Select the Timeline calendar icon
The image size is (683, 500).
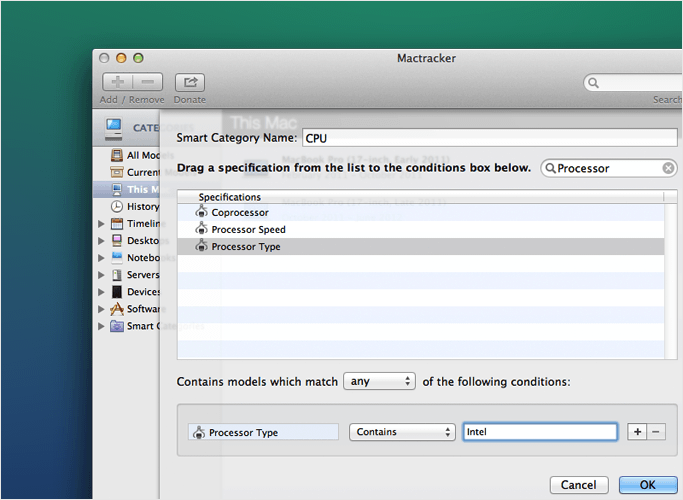117,223
